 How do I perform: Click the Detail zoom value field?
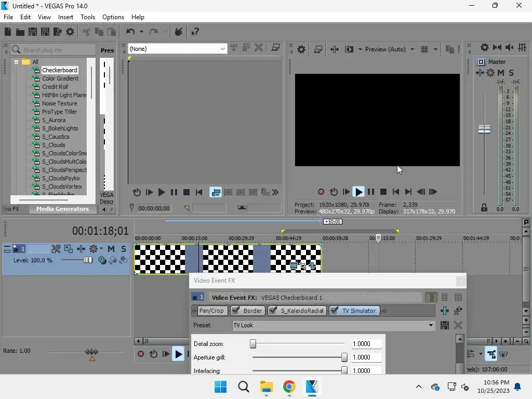[366, 344]
